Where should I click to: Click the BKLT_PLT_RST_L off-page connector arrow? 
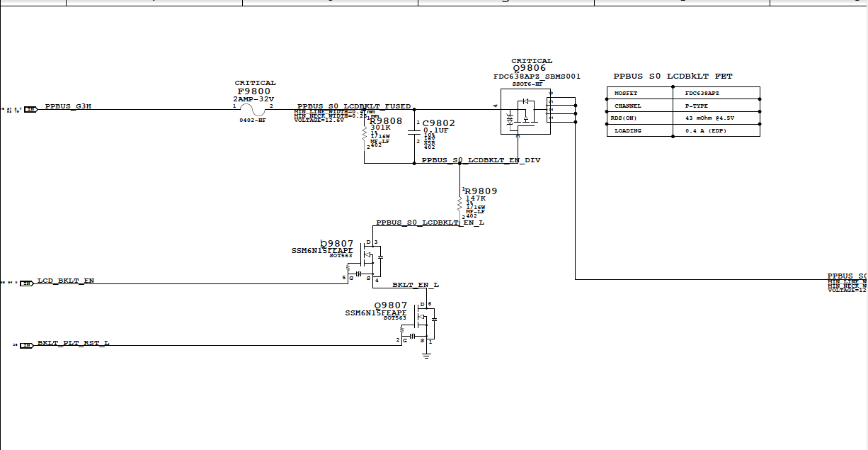tap(26, 345)
